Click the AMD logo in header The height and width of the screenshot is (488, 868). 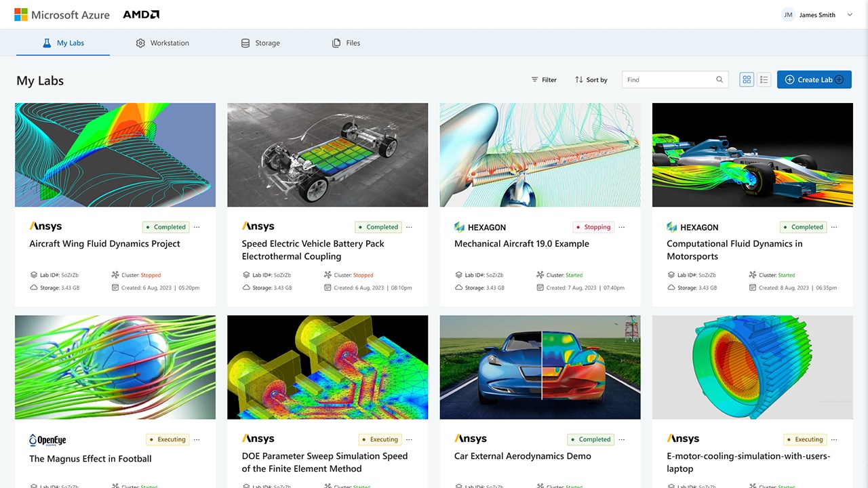(141, 14)
